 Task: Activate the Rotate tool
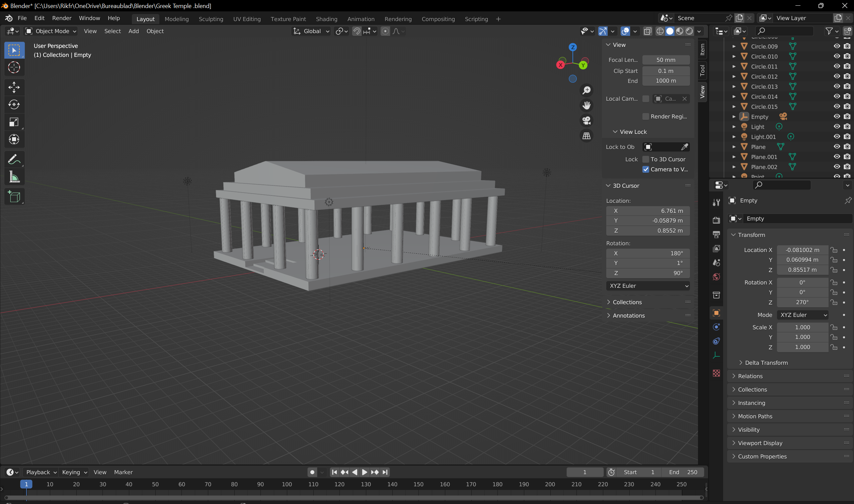point(14,105)
